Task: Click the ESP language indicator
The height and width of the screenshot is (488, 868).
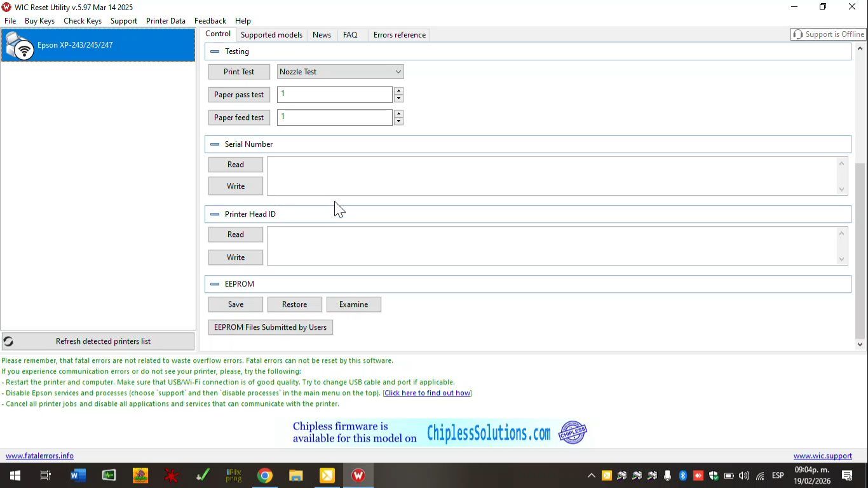Action: 778,475
